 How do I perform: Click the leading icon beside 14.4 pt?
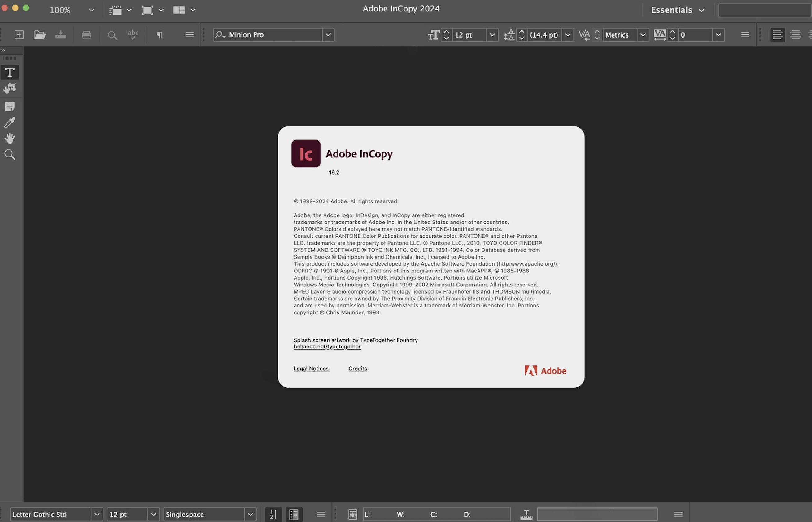pos(509,35)
